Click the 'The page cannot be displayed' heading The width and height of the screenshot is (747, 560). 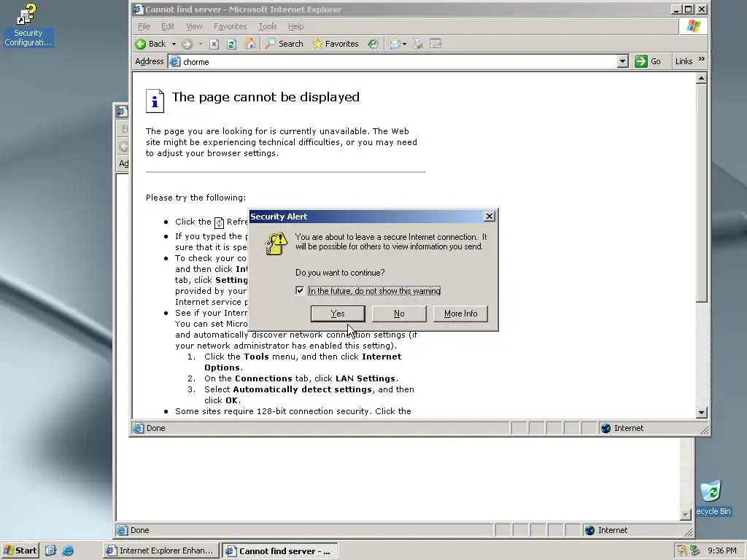tap(266, 97)
